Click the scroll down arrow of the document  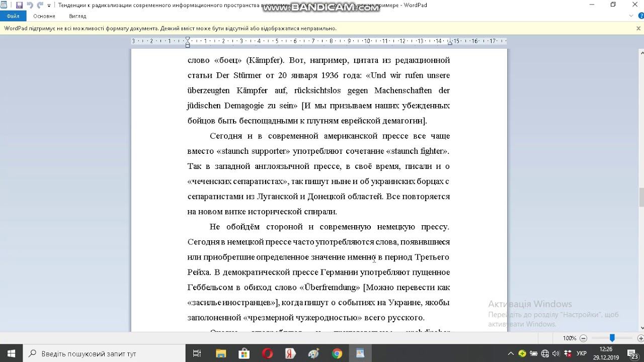click(641, 328)
